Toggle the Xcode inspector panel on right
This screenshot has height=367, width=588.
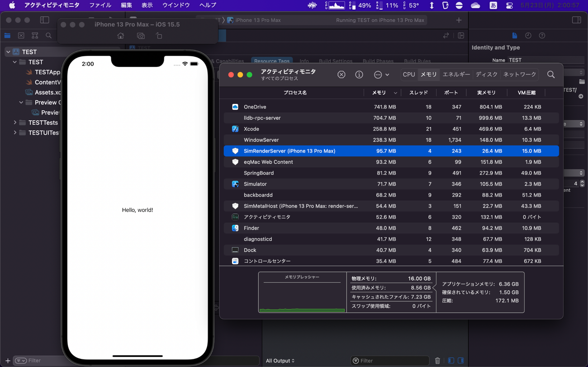(x=576, y=20)
